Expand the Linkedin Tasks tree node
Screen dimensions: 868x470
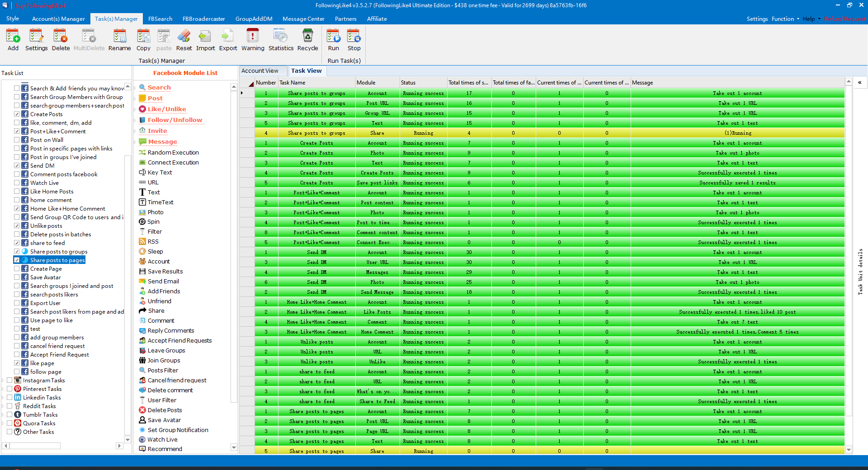4,398
